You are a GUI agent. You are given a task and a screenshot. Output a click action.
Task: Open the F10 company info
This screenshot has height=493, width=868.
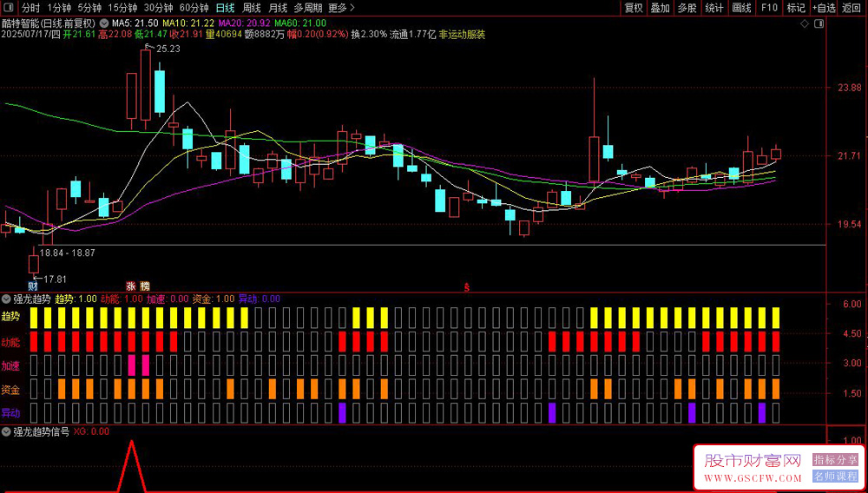(769, 8)
